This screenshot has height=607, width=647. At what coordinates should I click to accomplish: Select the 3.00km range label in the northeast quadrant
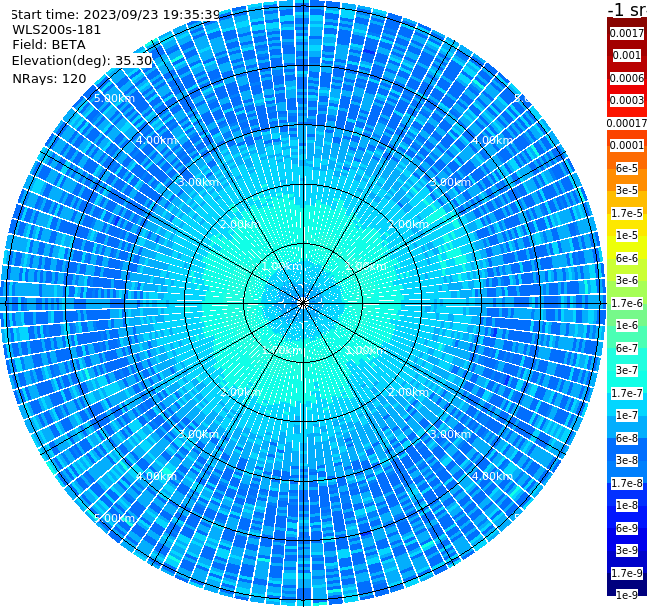(x=450, y=182)
